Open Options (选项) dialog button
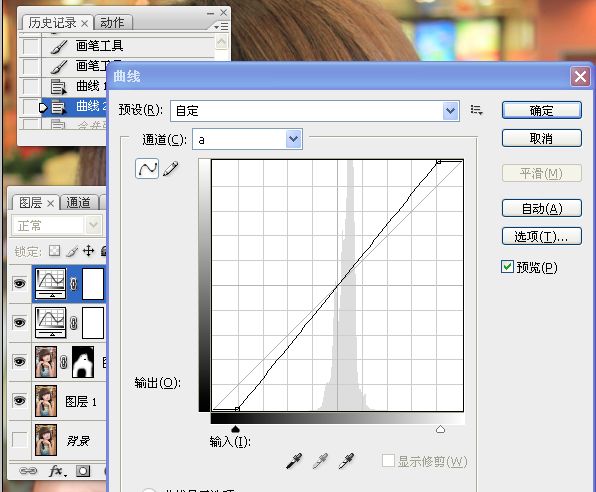This screenshot has height=492, width=596. point(542,236)
